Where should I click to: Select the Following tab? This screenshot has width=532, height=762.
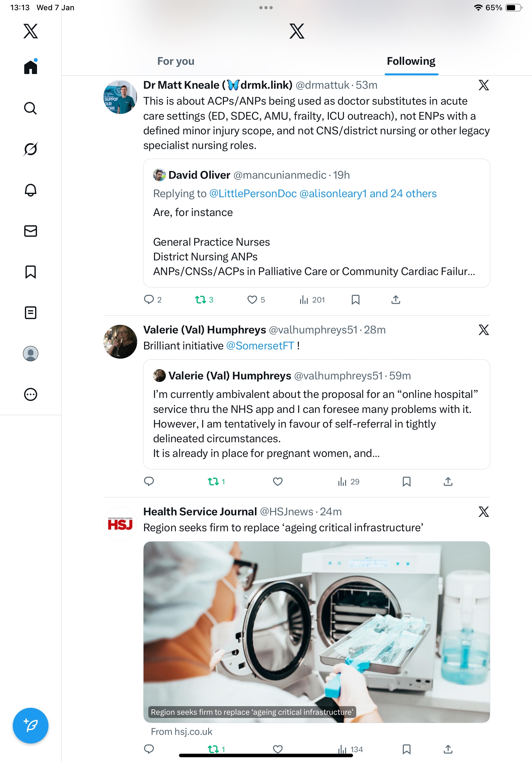click(x=411, y=61)
